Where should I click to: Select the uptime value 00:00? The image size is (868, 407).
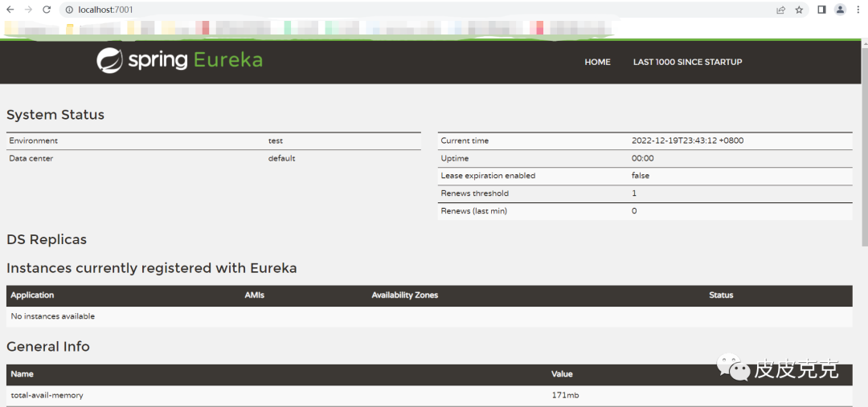point(643,159)
